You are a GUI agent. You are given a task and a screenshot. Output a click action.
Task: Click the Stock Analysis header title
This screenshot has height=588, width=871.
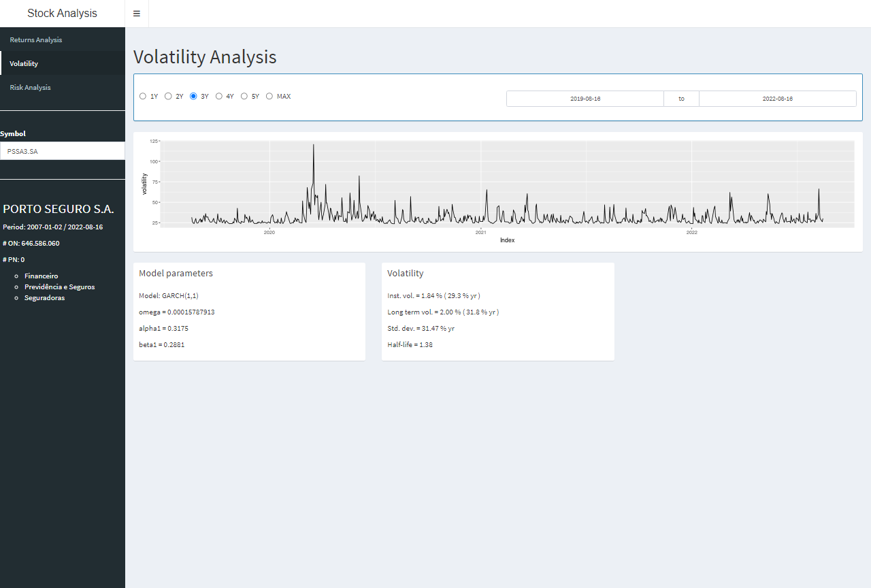pyautogui.click(x=62, y=14)
